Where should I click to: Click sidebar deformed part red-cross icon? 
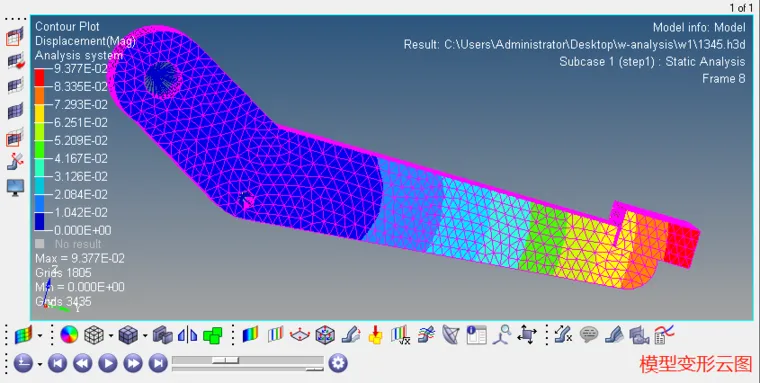(16, 161)
